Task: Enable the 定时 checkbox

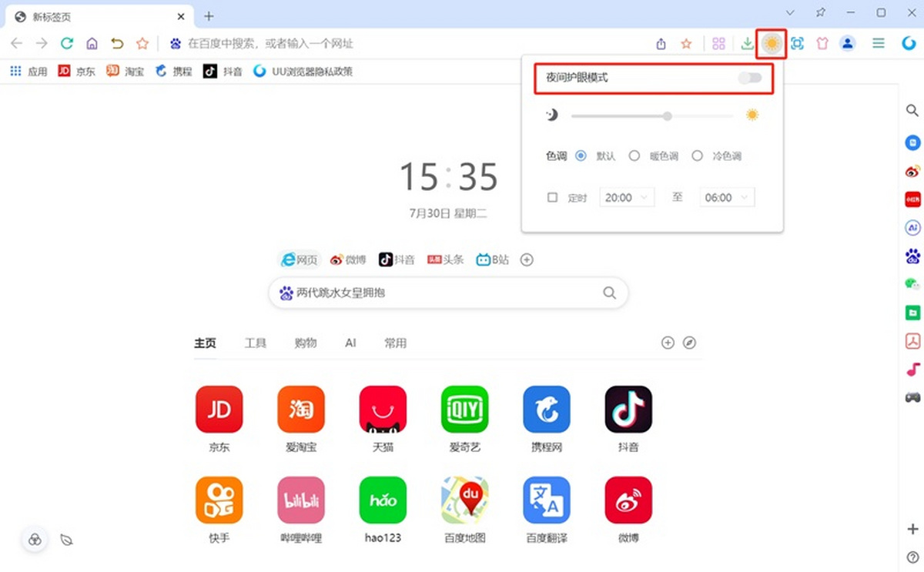Action: [x=552, y=198]
